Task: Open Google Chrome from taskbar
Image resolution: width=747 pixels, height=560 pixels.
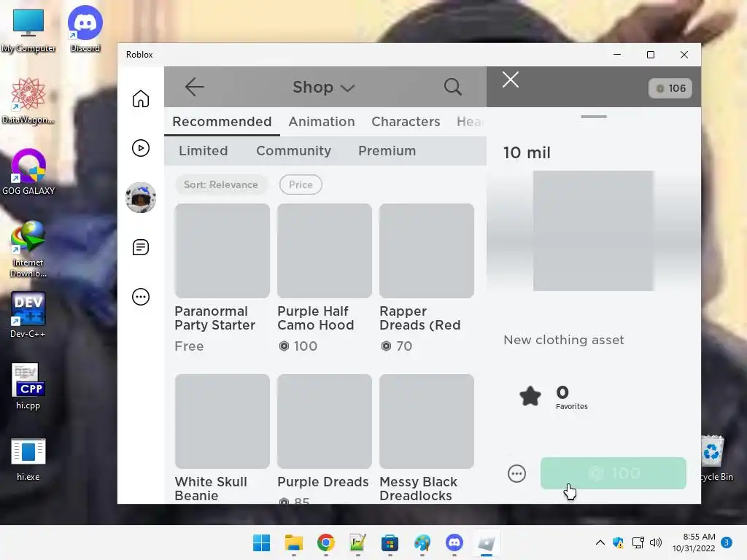Action: click(326, 542)
